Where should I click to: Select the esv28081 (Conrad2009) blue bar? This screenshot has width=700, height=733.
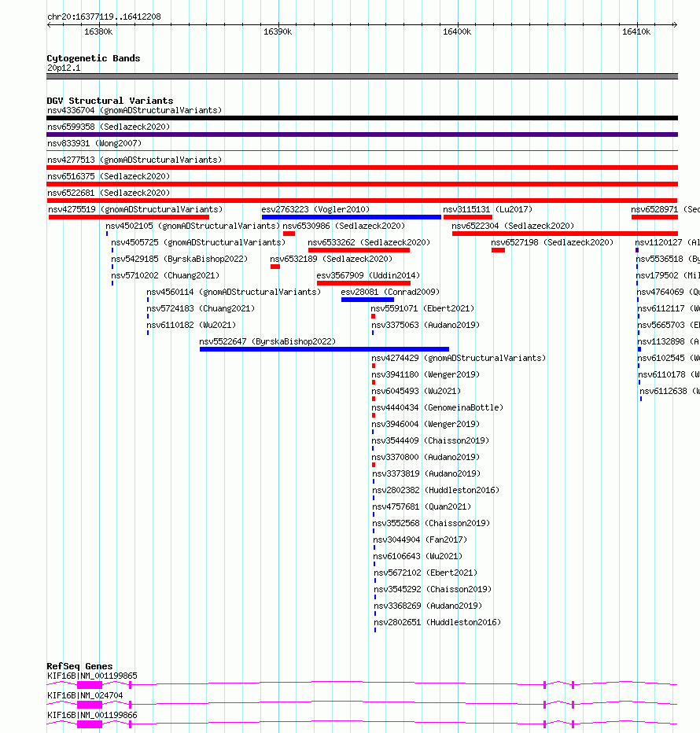pyautogui.click(x=367, y=300)
